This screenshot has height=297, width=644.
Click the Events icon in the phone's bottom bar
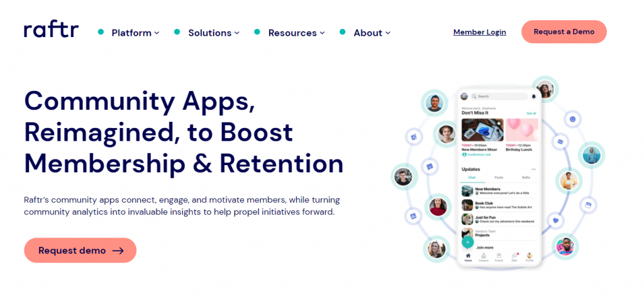pyautogui.click(x=499, y=257)
